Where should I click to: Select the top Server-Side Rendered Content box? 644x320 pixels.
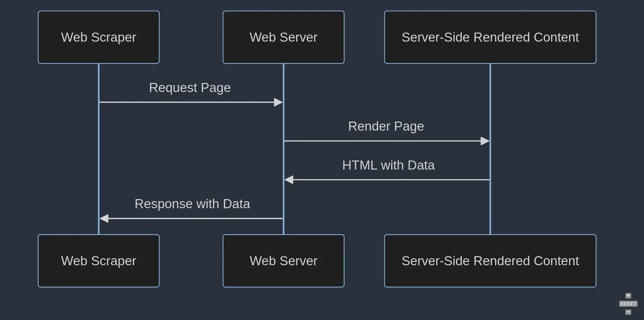(x=490, y=37)
